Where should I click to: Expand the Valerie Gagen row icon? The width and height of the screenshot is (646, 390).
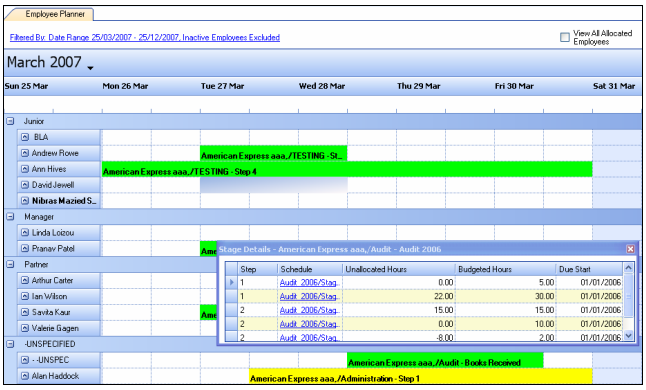[x=25, y=328]
